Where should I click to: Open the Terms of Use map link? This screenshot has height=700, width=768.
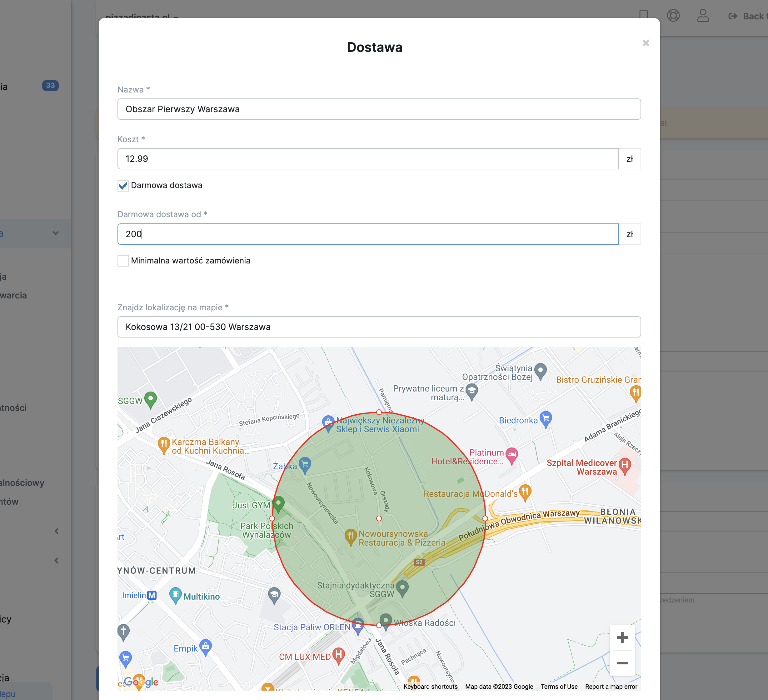[559, 686]
